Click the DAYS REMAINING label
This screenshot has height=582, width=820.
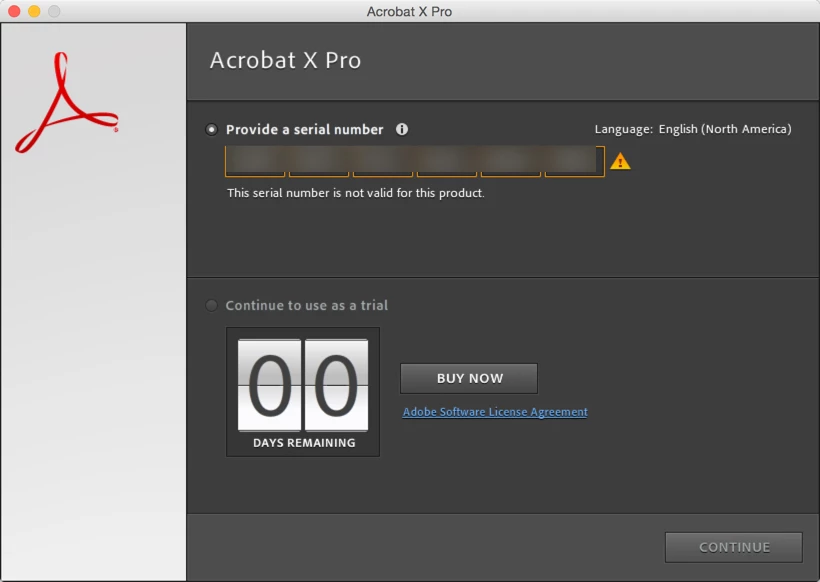tap(304, 443)
